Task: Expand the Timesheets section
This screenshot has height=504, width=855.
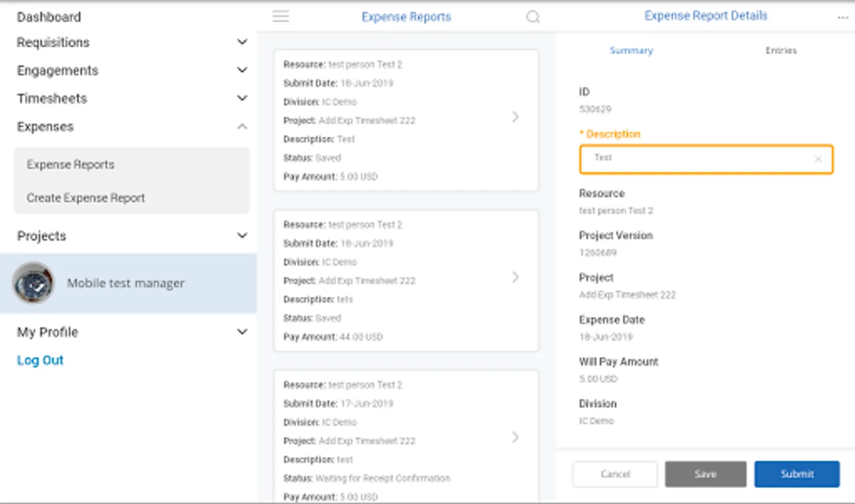Action: tap(242, 98)
